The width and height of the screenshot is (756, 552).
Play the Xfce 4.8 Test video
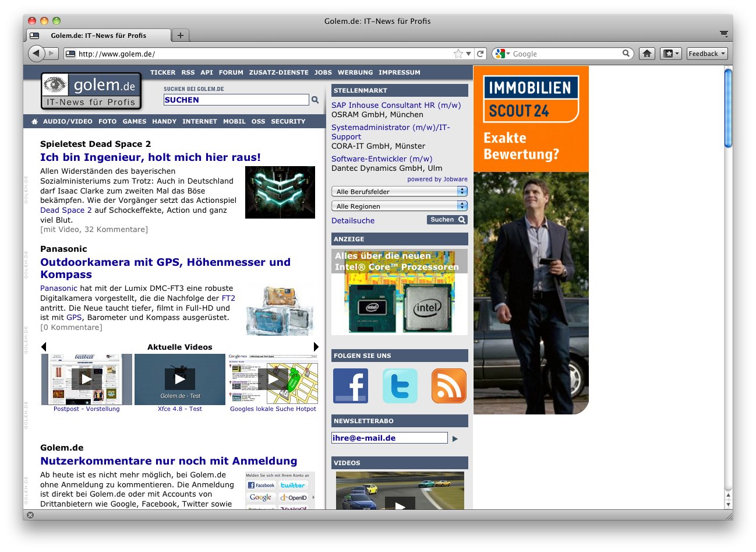click(x=179, y=379)
